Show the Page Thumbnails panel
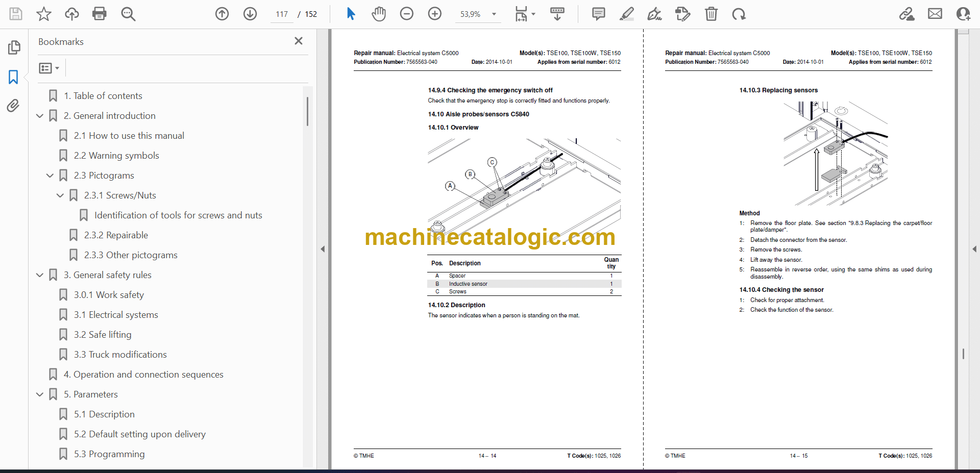980x473 pixels. (x=14, y=47)
